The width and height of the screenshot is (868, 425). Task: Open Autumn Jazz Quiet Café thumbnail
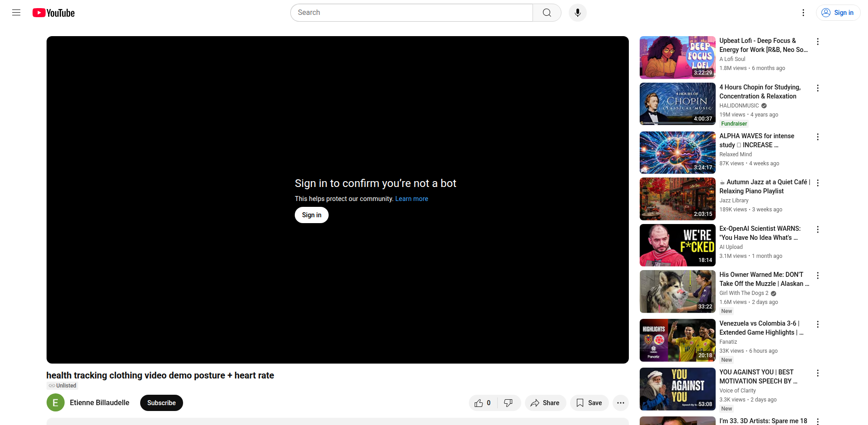click(x=677, y=199)
